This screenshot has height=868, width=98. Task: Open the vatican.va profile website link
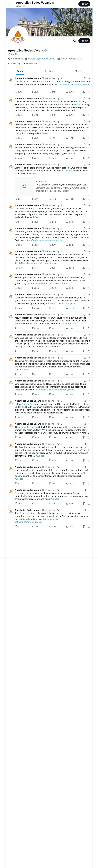click(x=42, y=59)
